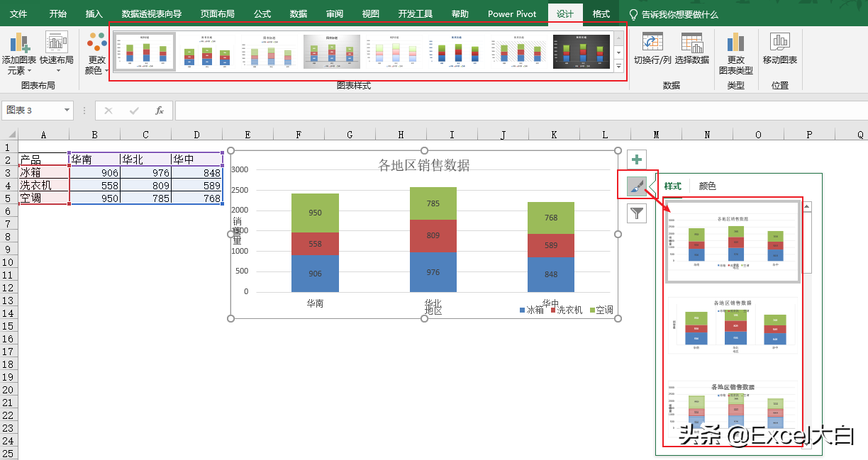Click the Chart Styles paintbrush button
This screenshot has width=868, height=460.
click(x=637, y=186)
